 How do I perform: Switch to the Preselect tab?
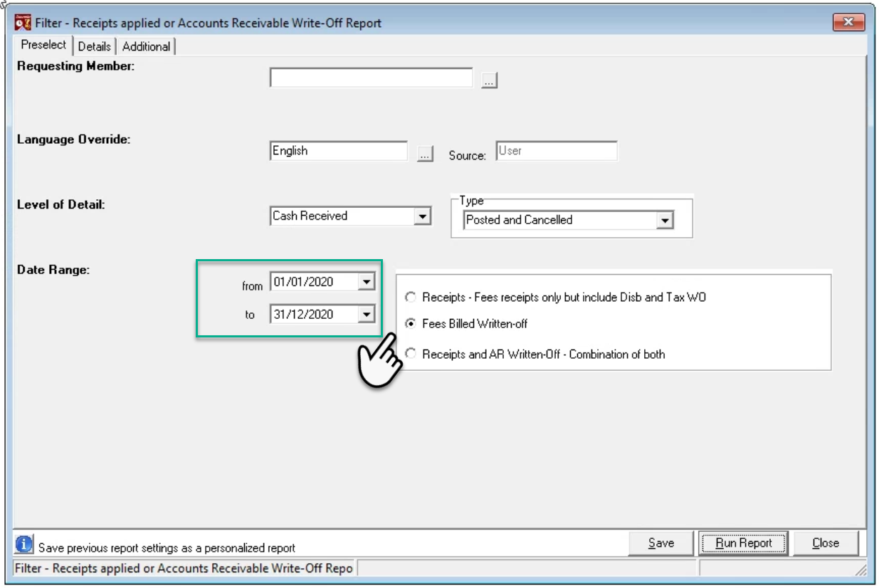(43, 45)
